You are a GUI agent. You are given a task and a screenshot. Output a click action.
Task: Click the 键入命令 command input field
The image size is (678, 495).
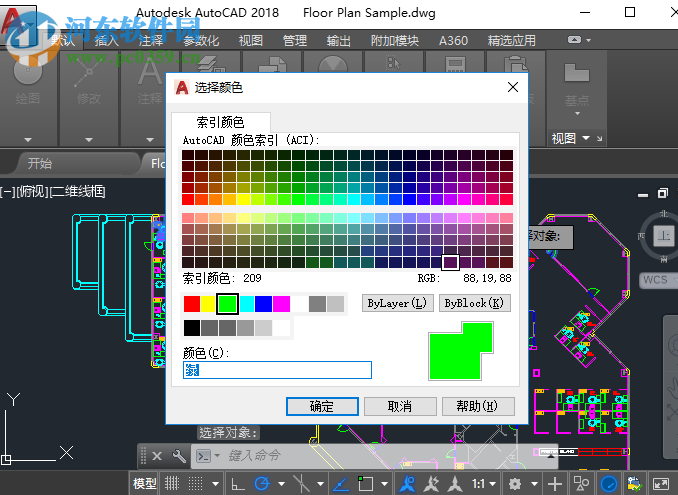[374, 456]
